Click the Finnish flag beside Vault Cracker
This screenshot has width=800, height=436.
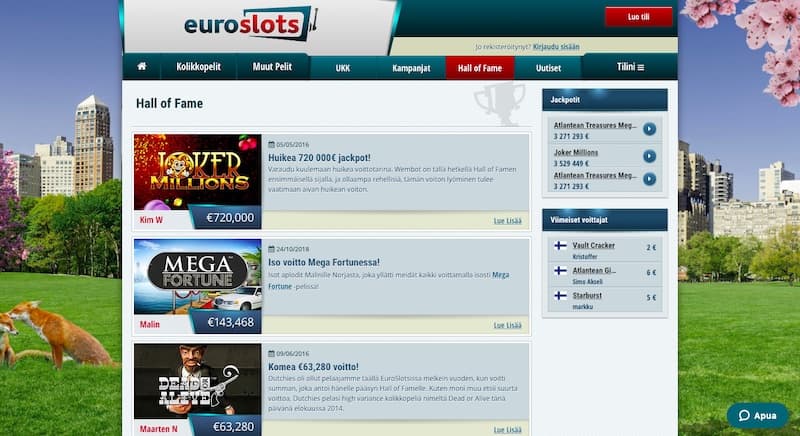pyautogui.click(x=560, y=246)
